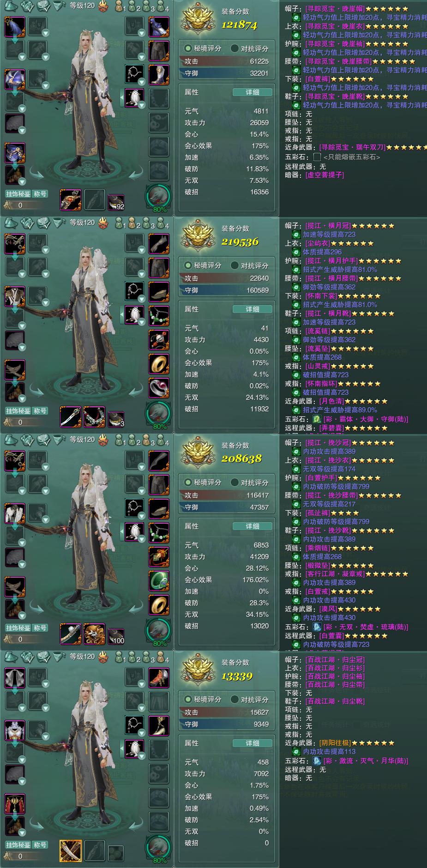The image size is (427, 868).
Task: Click the red shoe equipment icon in the 13339 panel
Action: pos(158,677)
